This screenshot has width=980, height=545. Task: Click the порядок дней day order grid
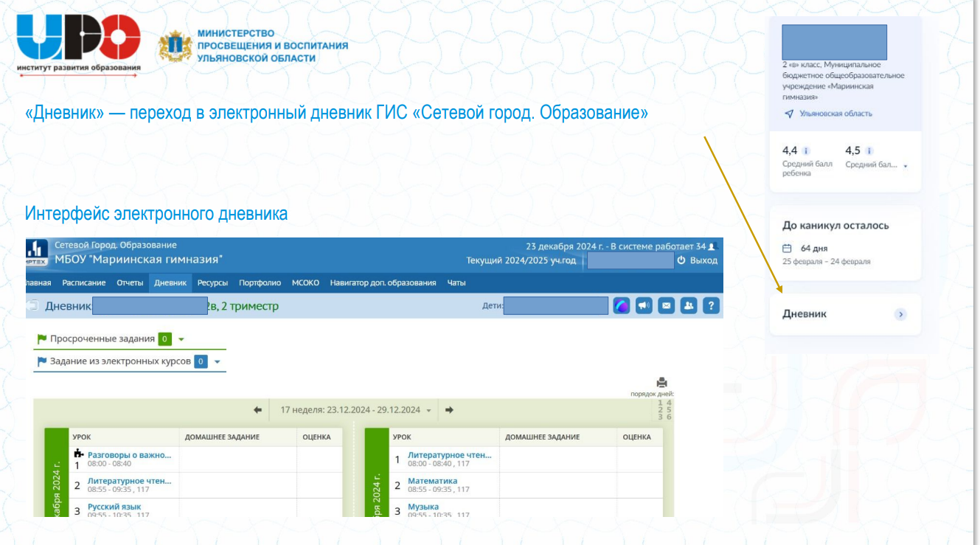click(x=664, y=410)
